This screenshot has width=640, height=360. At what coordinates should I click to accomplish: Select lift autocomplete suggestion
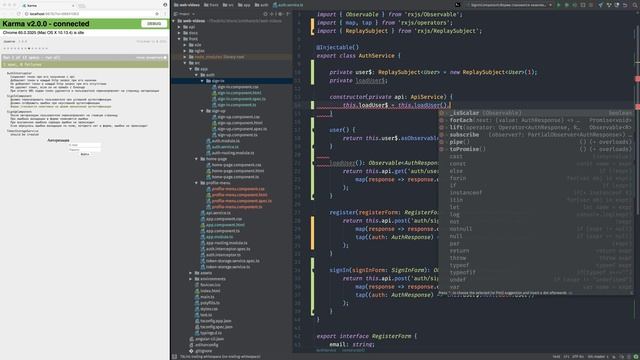point(536,127)
